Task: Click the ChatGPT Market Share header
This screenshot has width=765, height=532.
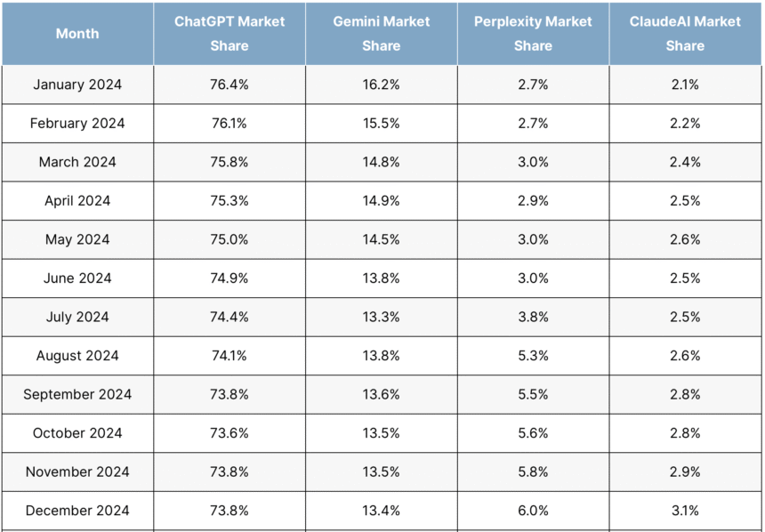Action: (229, 34)
